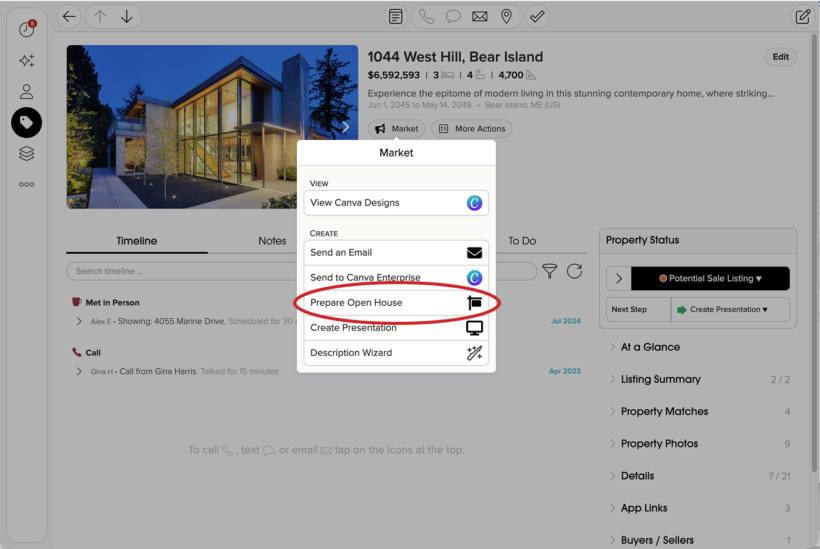Refresh the timeline
Viewport: 820px width, 549px height.
point(574,271)
